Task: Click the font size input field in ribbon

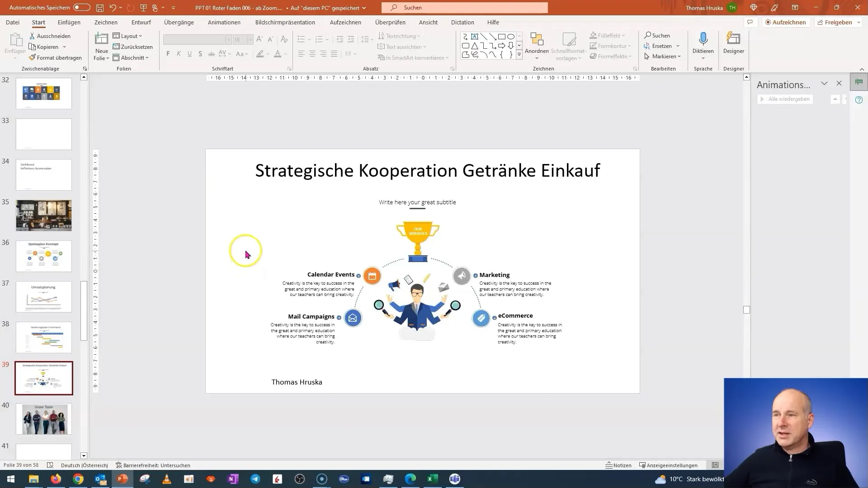Action: click(238, 39)
